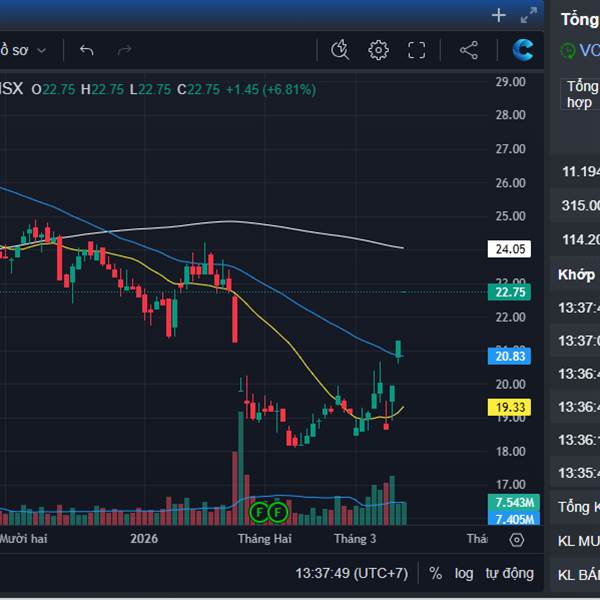Click the second green F event marker
This screenshot has width=600, height=600.
277,512
